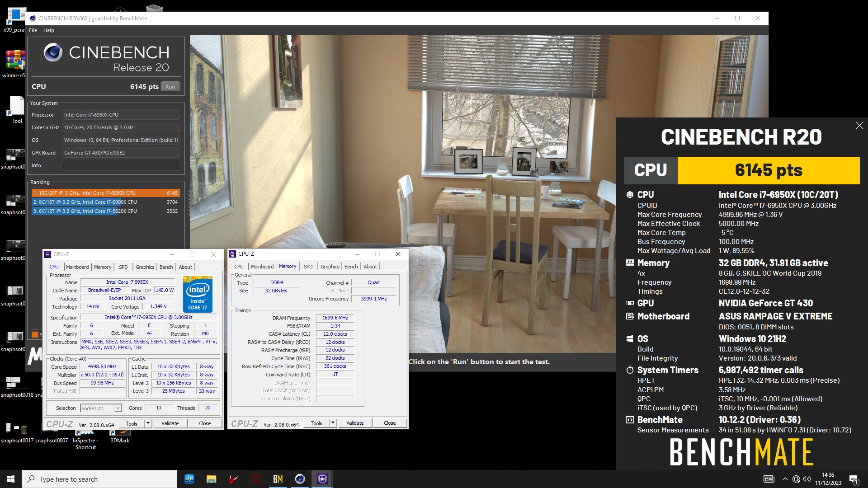Select the winrar-x64 installer icon on desktop
Screen dimensions: 868x488
[15, 64]
